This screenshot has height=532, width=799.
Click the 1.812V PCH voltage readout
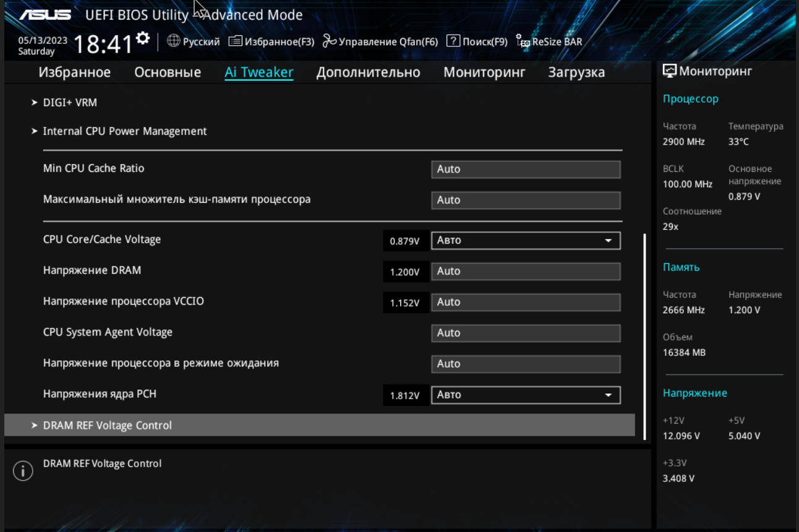406,395
